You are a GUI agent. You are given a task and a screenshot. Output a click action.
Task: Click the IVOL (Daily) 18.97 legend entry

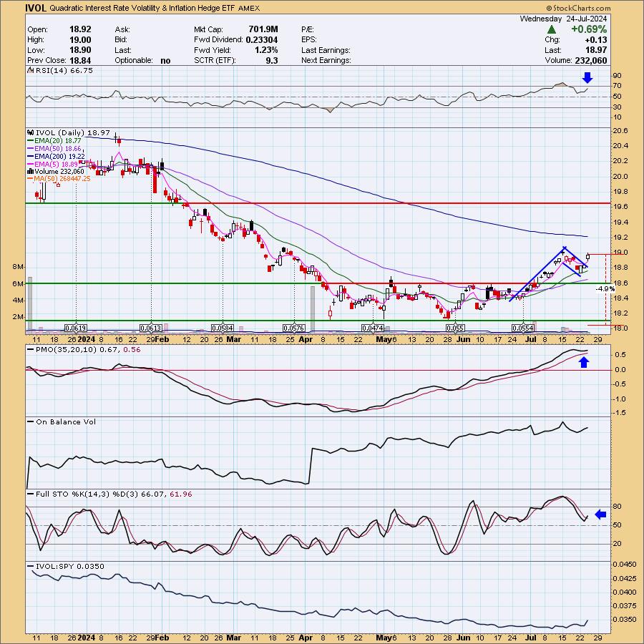[68, 132]
